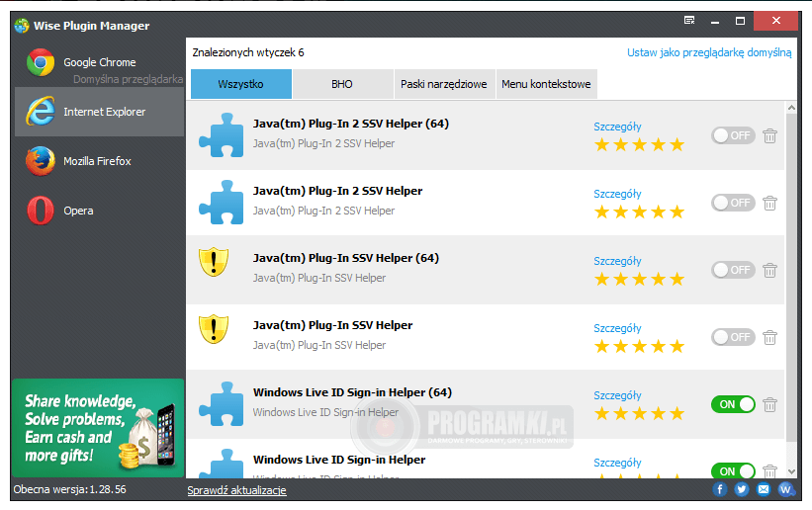The width and height of the screenshot is (812, 510).
Task: Open Szczegóły for Windows Live ID Sign-in Helper (64)
Action: pyautogui.click(x=617, y=396)
